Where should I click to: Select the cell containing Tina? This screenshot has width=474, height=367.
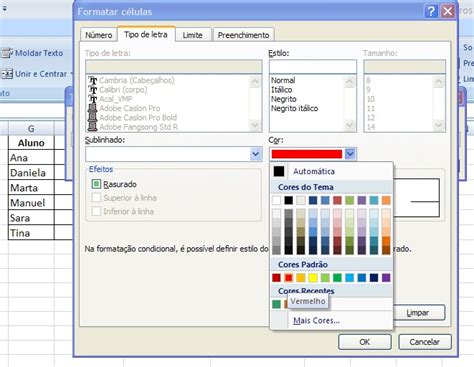pos(31,233)
